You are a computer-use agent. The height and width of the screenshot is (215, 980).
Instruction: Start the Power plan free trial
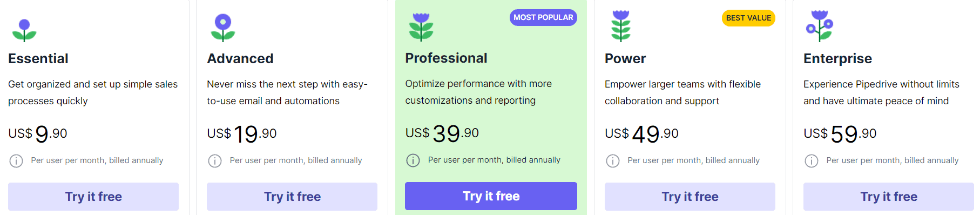pyautogui.click(x=690, y=197)
